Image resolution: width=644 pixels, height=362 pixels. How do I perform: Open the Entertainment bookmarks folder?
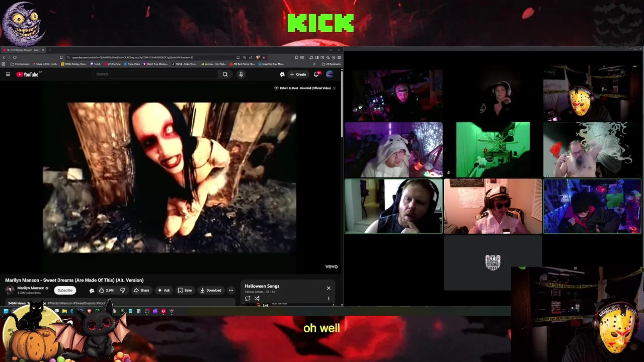coord(20,64)
